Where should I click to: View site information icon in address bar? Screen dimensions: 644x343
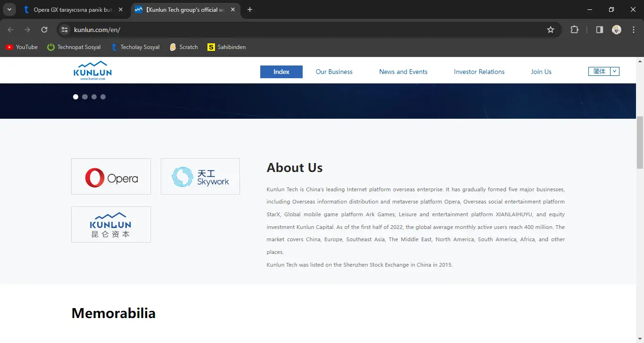[65, 30]
